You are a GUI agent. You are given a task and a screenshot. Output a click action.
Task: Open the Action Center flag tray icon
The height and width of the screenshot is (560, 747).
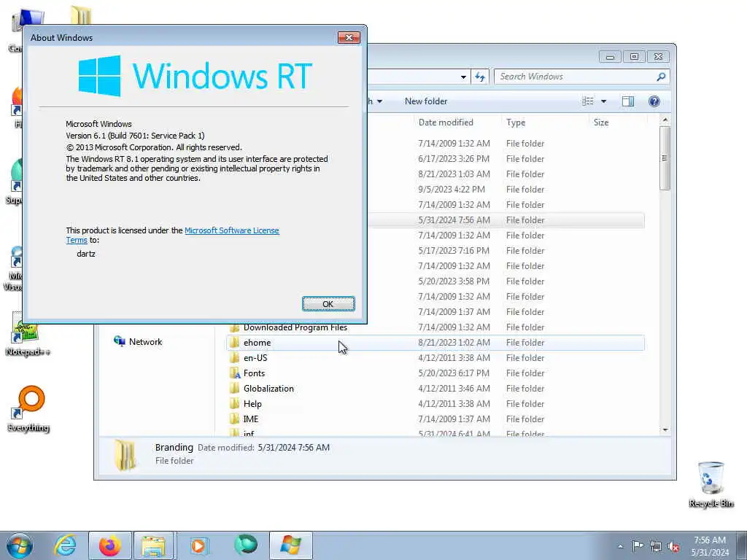tap(638, 546)
